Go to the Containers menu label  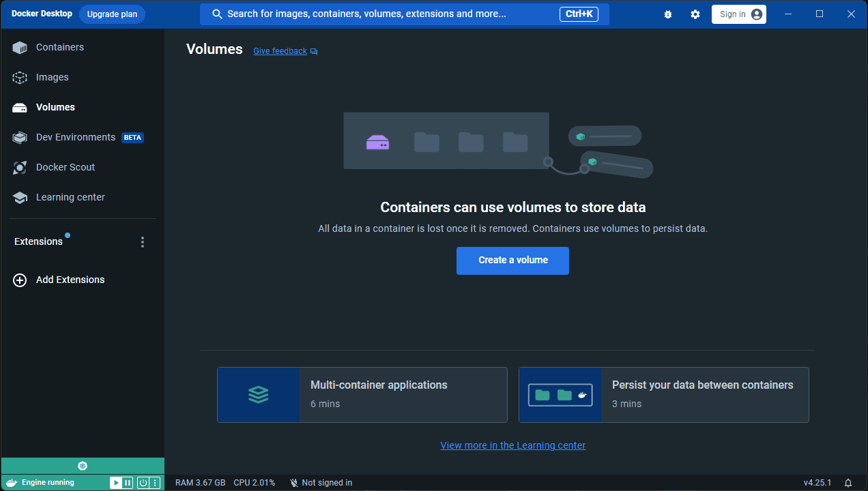click(x=60, y=47)
